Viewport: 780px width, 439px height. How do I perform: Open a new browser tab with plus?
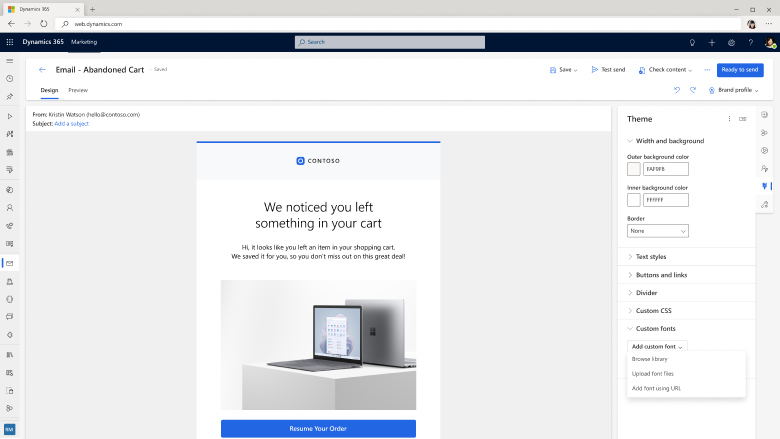coord(93,9)
